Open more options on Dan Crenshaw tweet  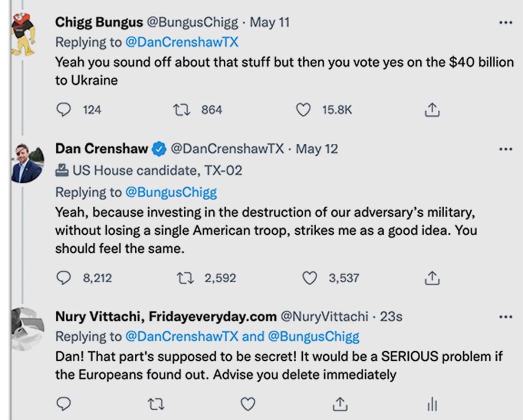505,150
